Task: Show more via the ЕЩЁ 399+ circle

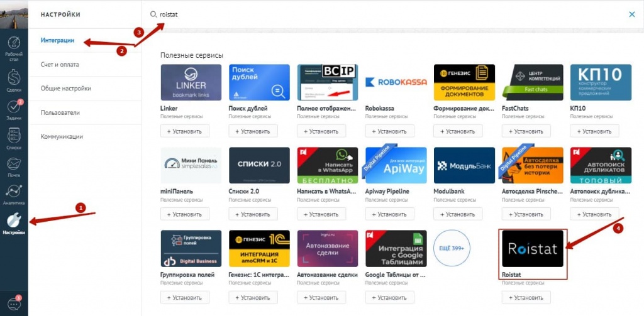Action: [452, 248]
